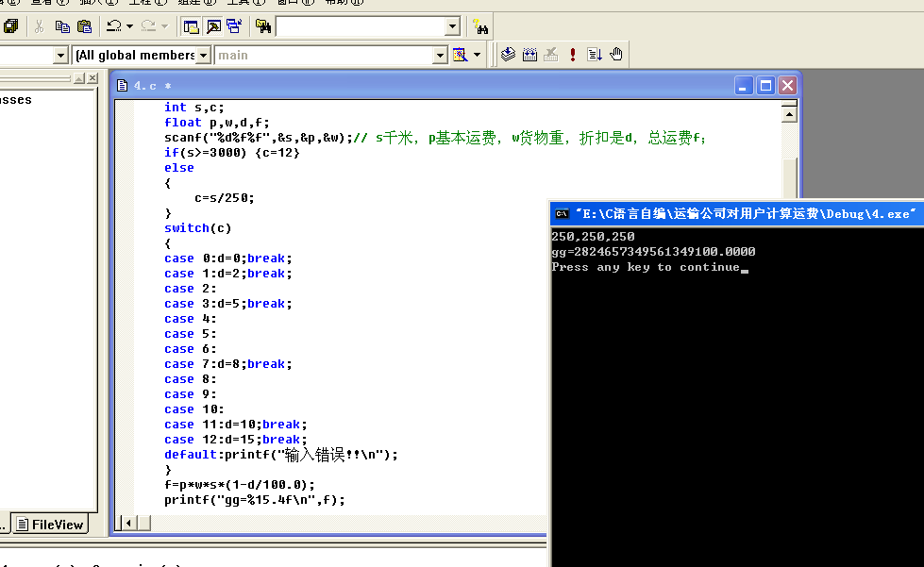Click the Compile icon
The width and height of the screenshot is (924, 567).
508,55
